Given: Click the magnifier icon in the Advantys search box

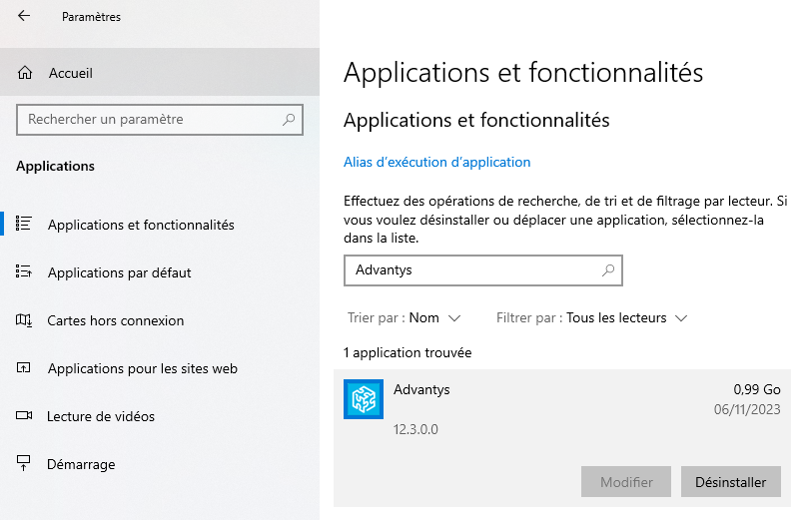Looking at the screenshot, I should point(607,270).
